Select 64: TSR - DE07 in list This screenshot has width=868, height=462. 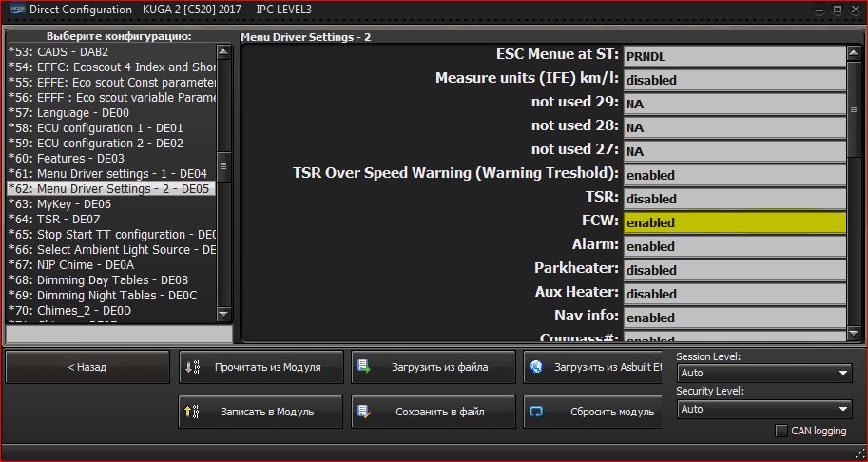(x=67, y=220)
